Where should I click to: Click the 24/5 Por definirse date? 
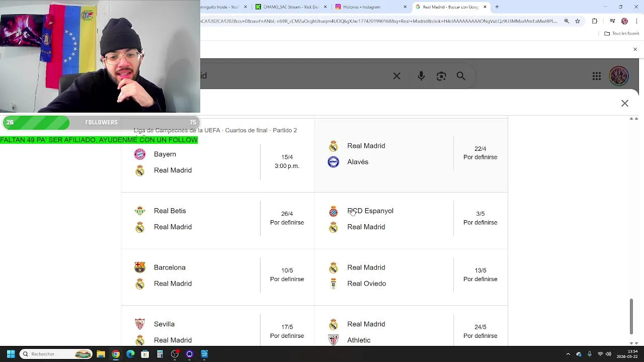coord(480,331)
